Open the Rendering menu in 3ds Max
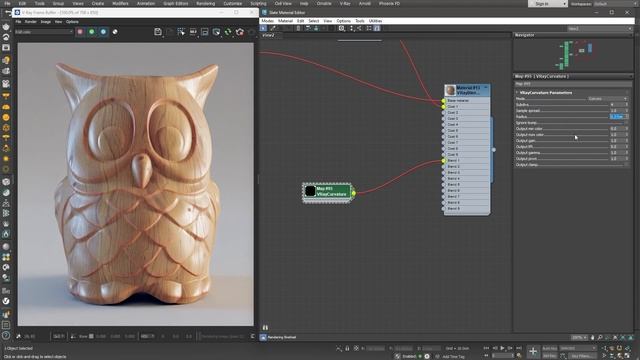The image size is (640, 360). pos(205,3)
